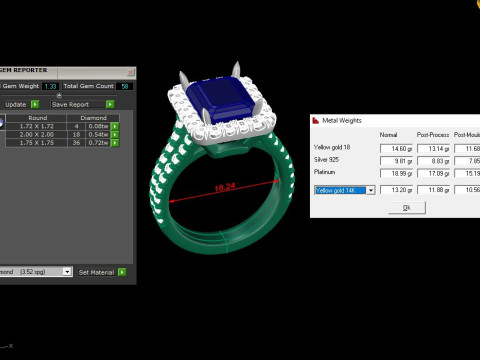480x360 pixels.
Task: Click the Metal Weights dialog title icon
Action: click(316, 121)
